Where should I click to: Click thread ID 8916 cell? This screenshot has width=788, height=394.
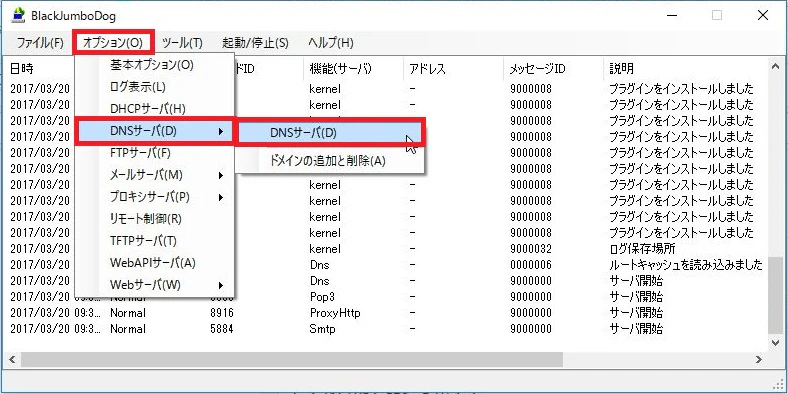pyautogui.click(x=222, y=313)
